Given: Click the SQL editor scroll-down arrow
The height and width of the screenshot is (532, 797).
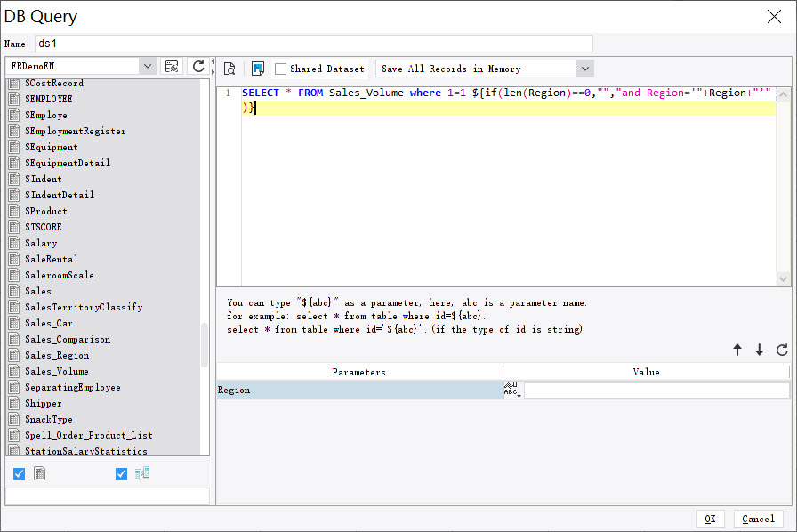Looking at the screenshot, I should point(784,278).
